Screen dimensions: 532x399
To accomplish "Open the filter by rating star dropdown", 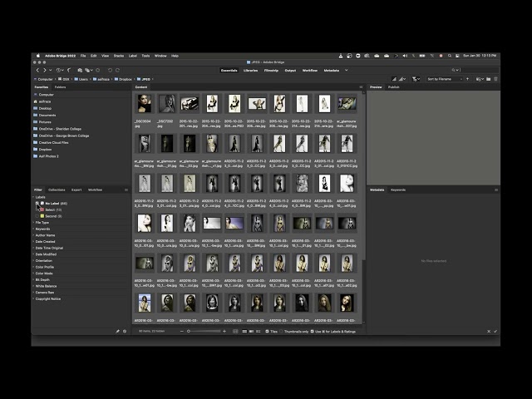I will pos(416,79).
